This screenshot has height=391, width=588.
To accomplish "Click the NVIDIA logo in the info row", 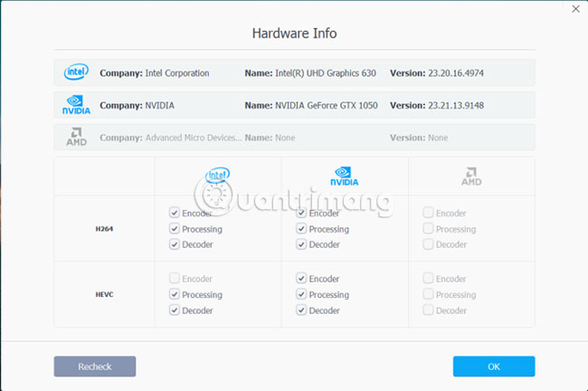I will tap(76, 105).
